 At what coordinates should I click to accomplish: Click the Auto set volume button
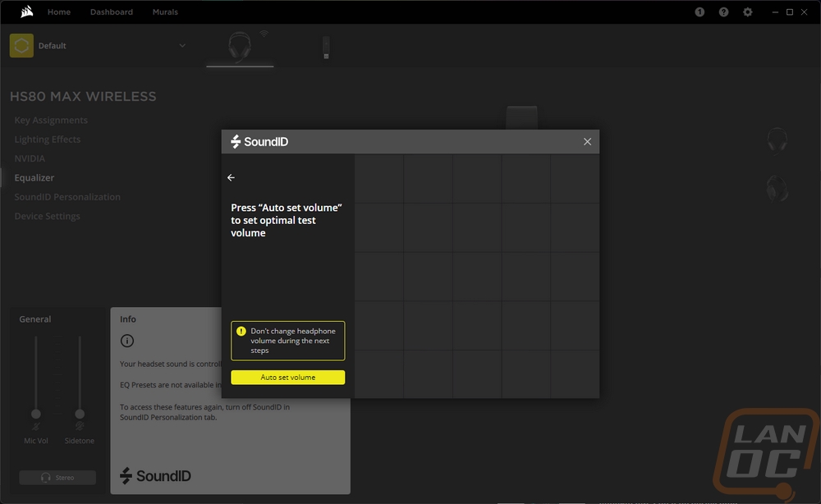(288, 378)
